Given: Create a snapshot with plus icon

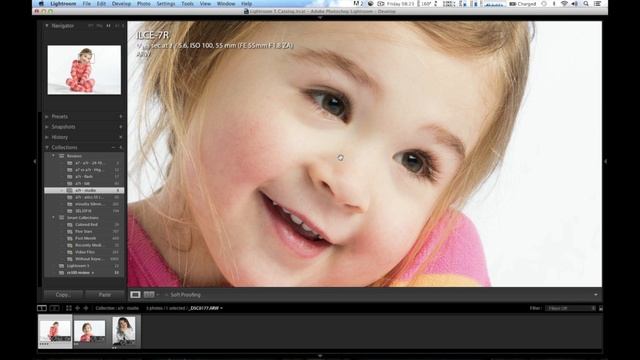Looking at the screenshot, I should point(121,127).
